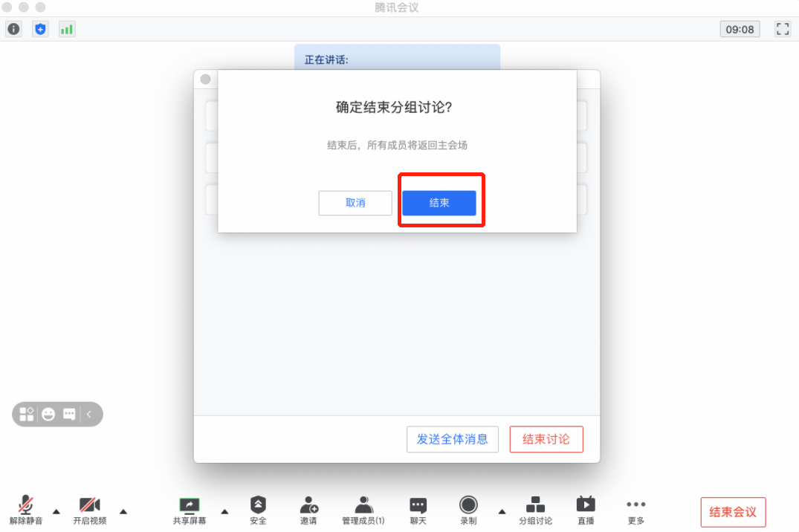Open Manage Members (管理成员) panel
The height and width of the screenshot is (532, 799).
coord(363,510)
